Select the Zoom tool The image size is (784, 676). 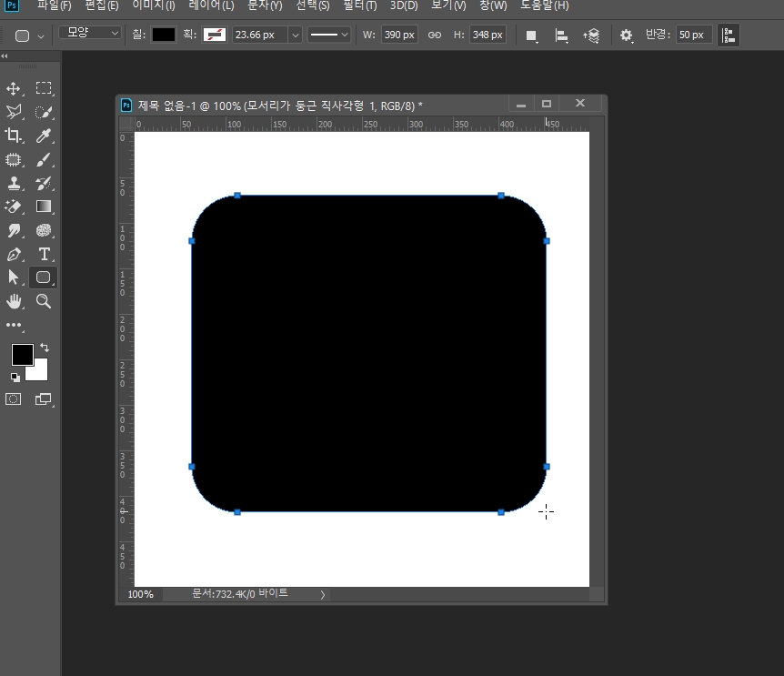(44, 301)
